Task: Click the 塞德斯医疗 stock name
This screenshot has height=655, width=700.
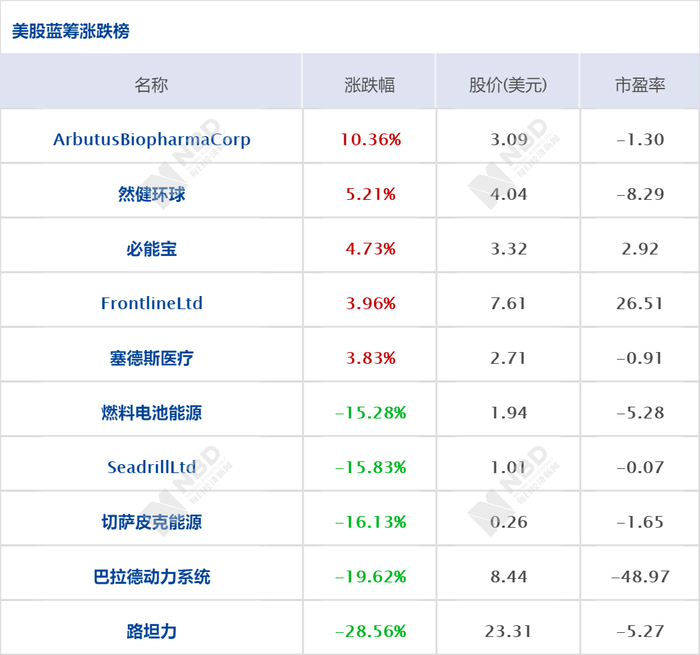Action: 152,357
